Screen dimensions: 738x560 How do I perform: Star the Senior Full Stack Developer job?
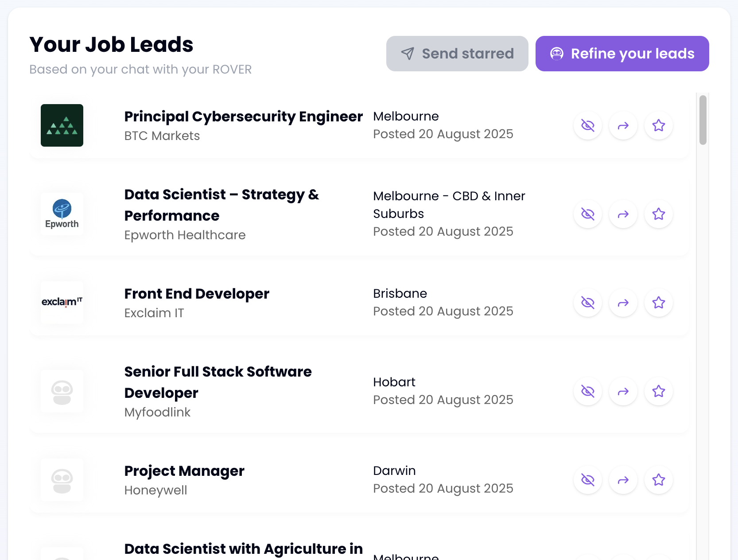658,391
